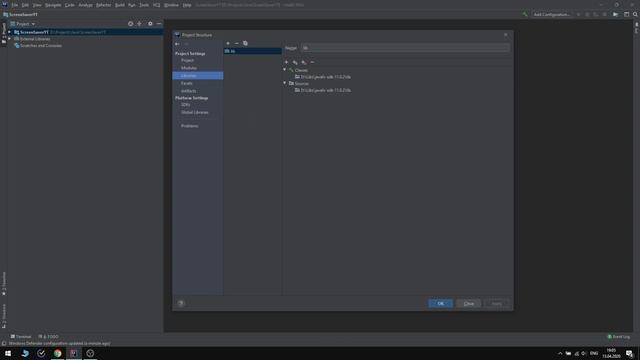The width and height of the screenshot is (640, 360).
Task: Open IntelliJ IDEA from Windows taskbar
Action: point(74,353)
